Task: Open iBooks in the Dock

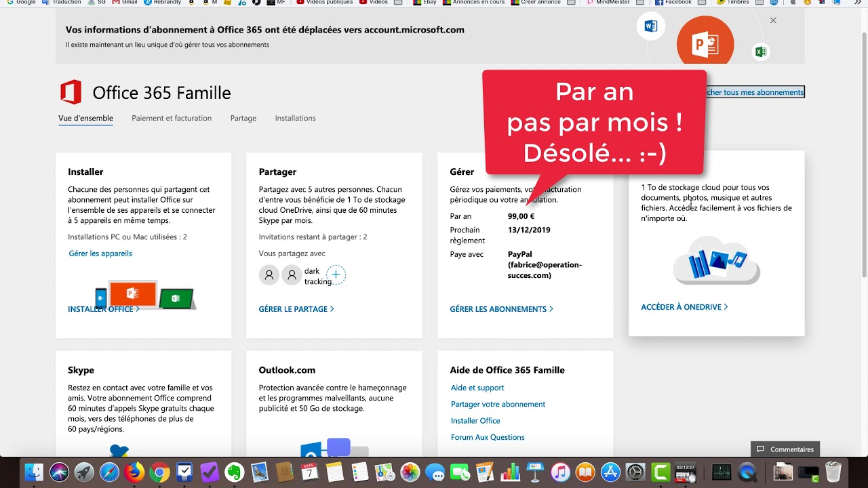Action: click(585, 472)
